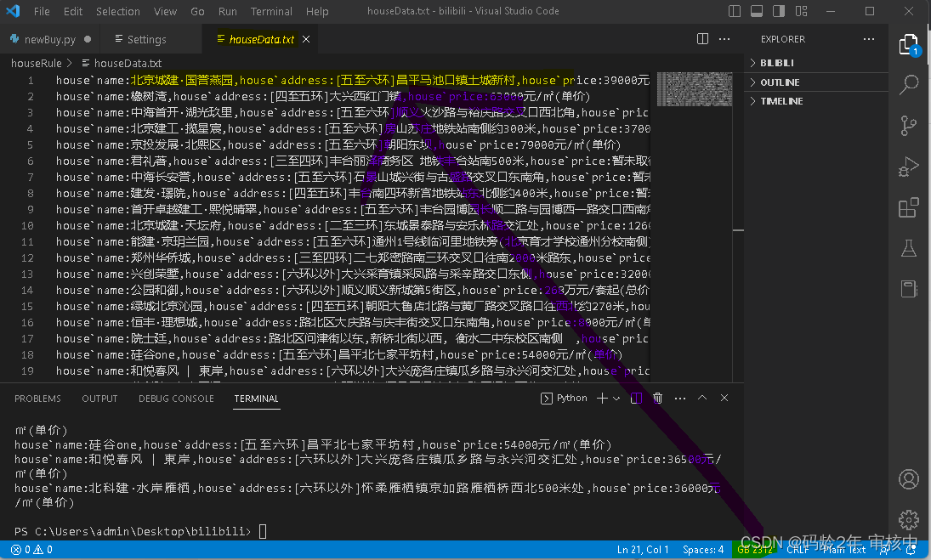
Task: Open the Explorer view in activity bar
Action: click(x=908, y=45)
